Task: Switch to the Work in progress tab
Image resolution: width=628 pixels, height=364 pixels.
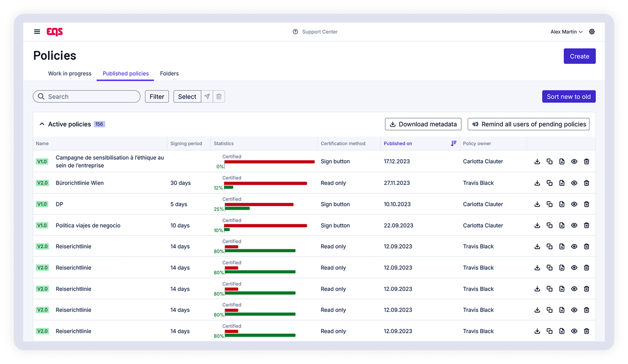Action: pos(70,74)
